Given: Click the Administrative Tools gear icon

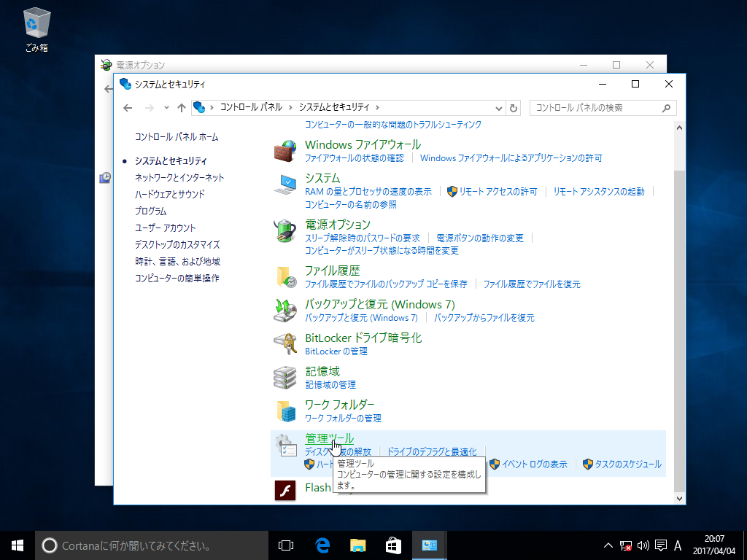Looking at the screenshot, I should pos(285,446).
